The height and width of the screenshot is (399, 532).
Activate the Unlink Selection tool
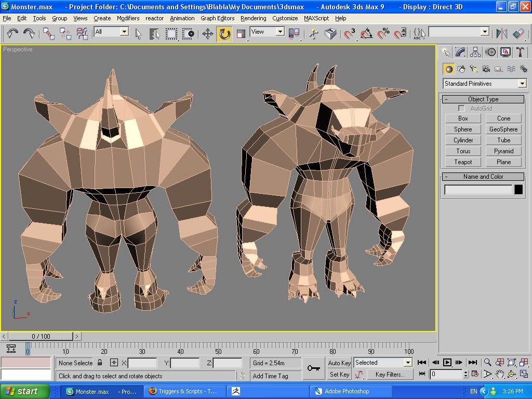pyautogui.click(x=65, y=34)
